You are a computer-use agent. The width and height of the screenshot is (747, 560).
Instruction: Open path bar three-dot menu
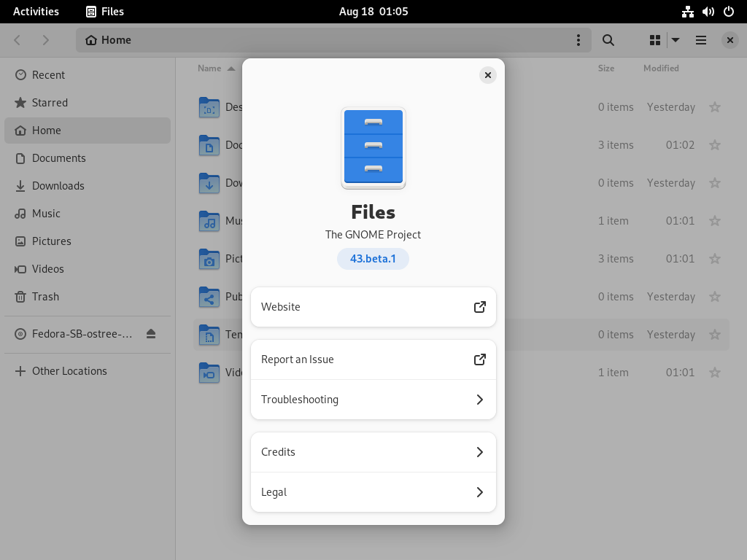[x=578, y=40]
